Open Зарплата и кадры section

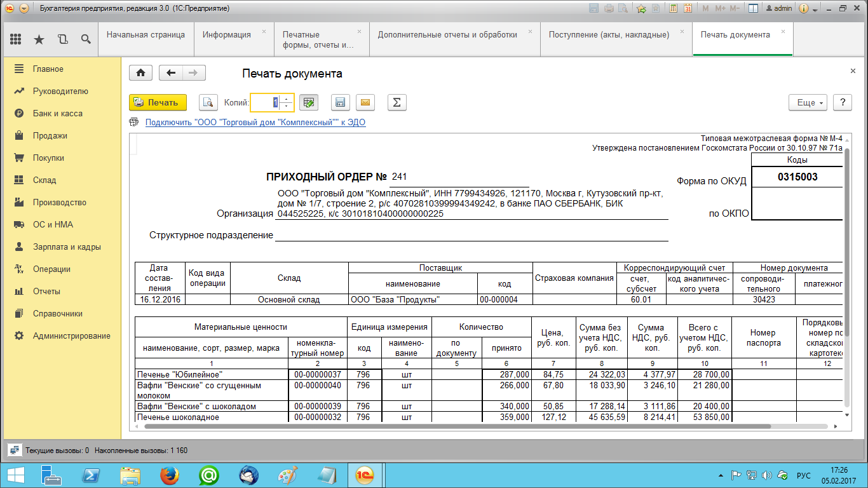click(62, 247)
